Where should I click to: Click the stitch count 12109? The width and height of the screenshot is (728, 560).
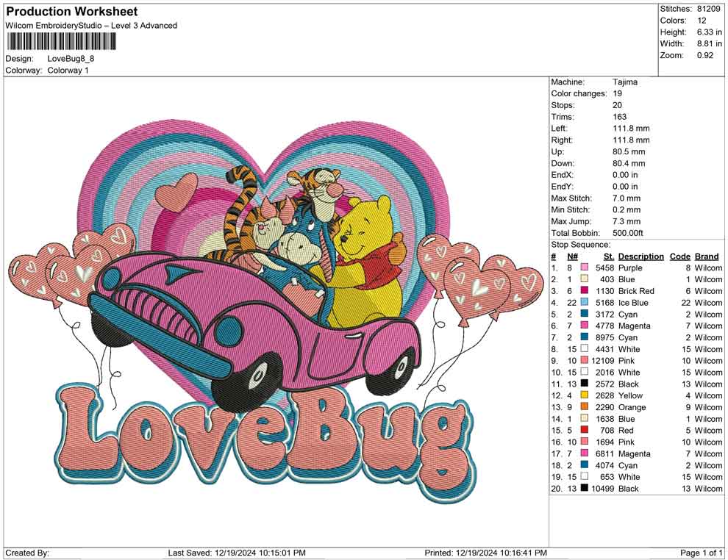(x=603, y=361)
